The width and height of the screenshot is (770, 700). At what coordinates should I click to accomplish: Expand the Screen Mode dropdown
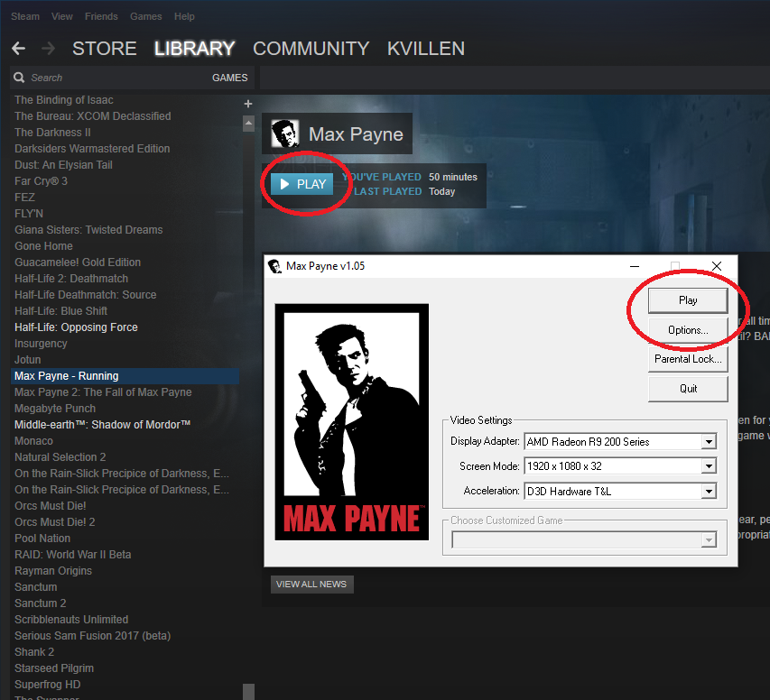click(708, 465)
